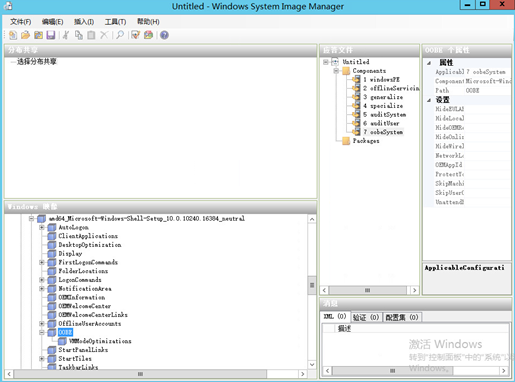Select the 5 auditSystem pass icon
The height and width of the screenshot is (382, 515).
[356, 114]
